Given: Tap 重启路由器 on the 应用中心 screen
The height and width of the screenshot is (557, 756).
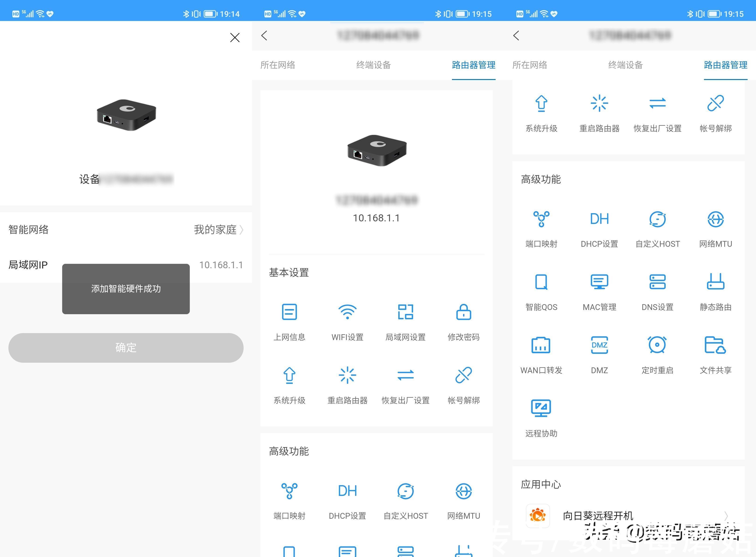Looking at the screenshot, I should pos(599,114).
